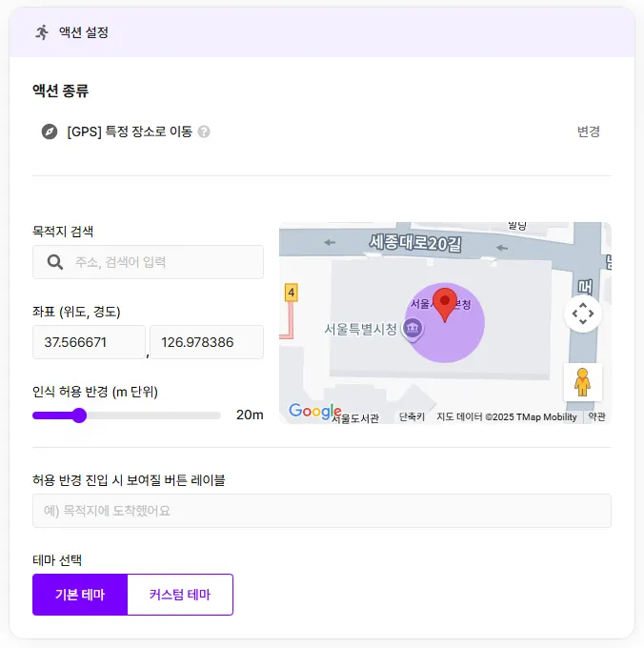Click the running person action icon
Viewport: 644px width, 648px height.
point(42,32)
